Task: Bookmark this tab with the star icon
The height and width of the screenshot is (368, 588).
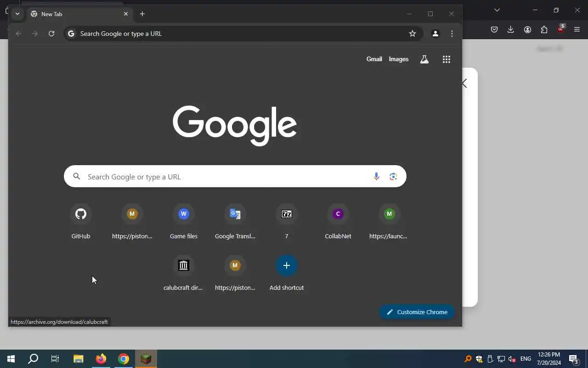Action: (x=413, y=34)
